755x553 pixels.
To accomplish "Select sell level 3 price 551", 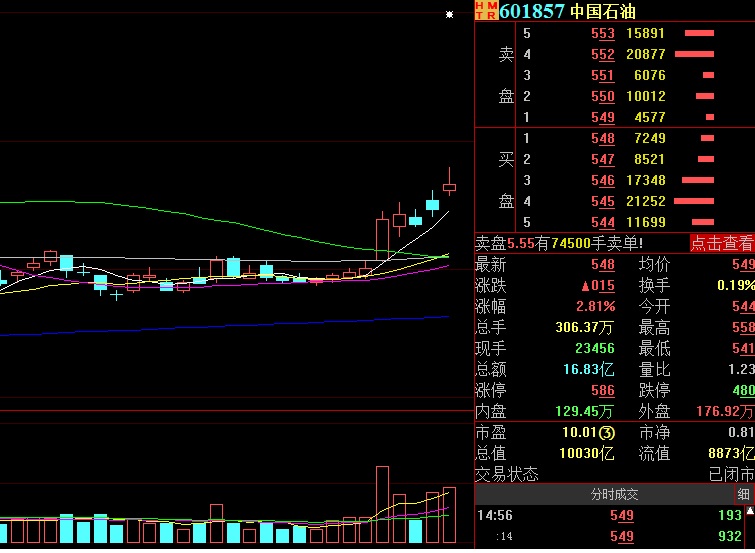I will 603,76.
